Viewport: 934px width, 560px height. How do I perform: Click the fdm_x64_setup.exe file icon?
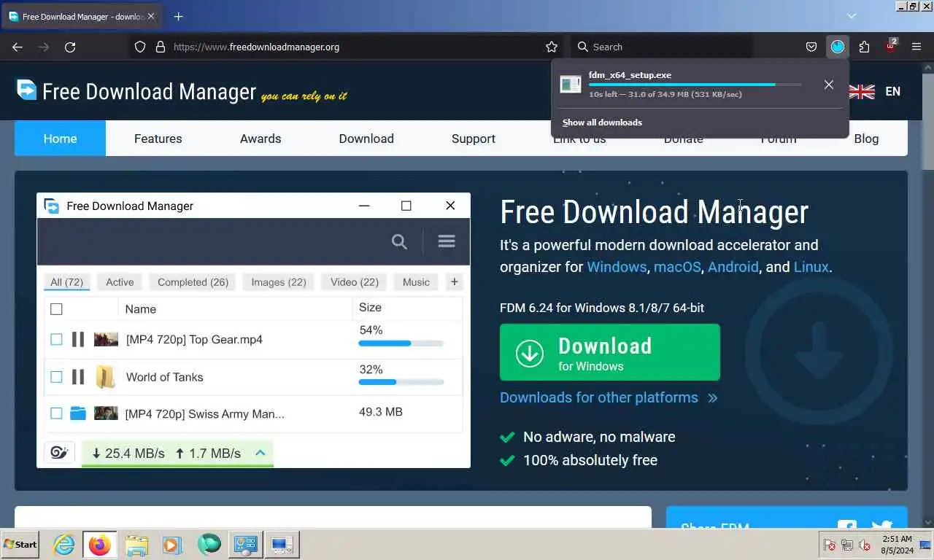pyautogui.click(x=570, y=85)
